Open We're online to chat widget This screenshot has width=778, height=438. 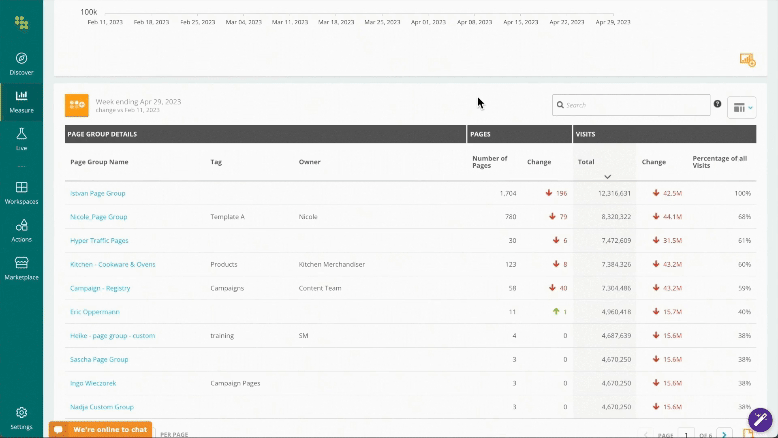[x=100, y=430]
